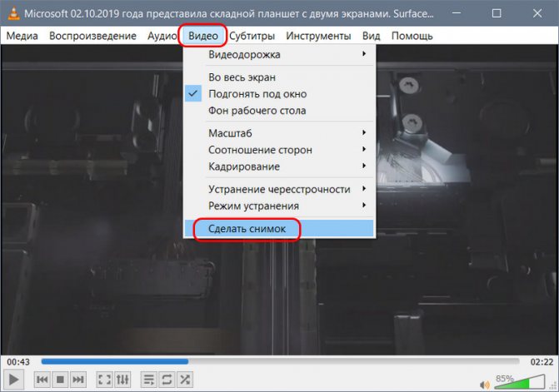Maximize the VLC window
This screenshot has width=559, height=392.
(497, 13)
